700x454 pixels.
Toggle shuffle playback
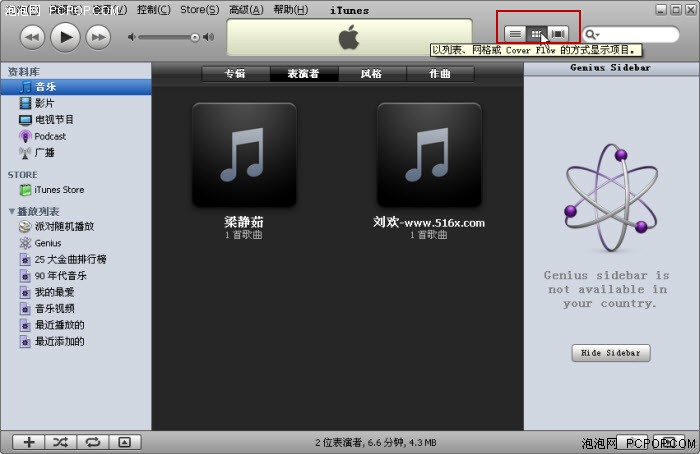click(61, 442)
